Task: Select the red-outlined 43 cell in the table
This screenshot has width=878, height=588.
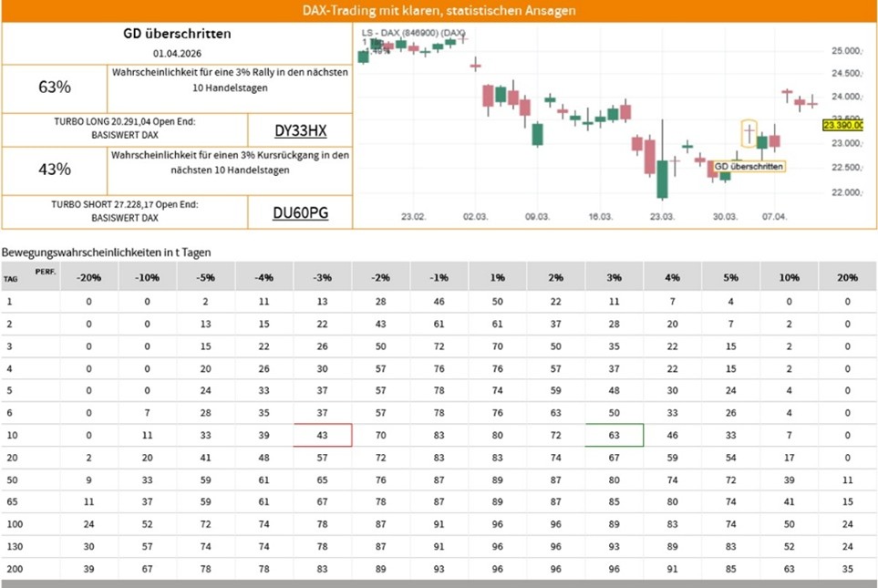Action: click(x=323, y=436)
